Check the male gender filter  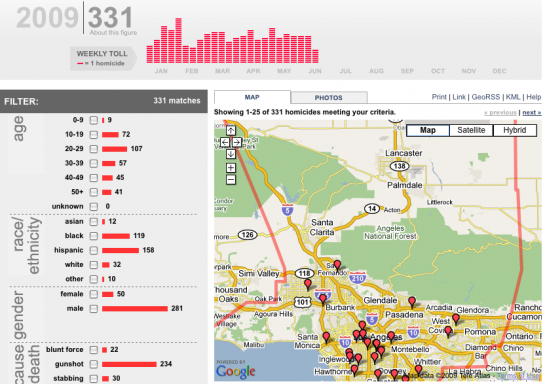(93, 309)
